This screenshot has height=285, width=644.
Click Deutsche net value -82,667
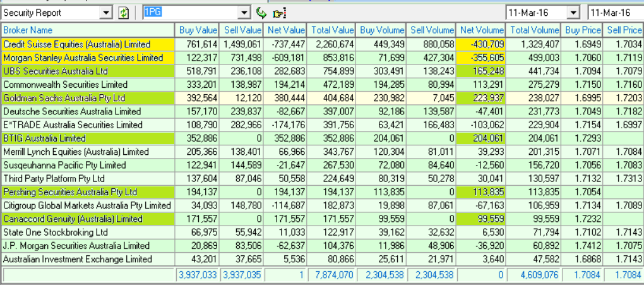286,111
